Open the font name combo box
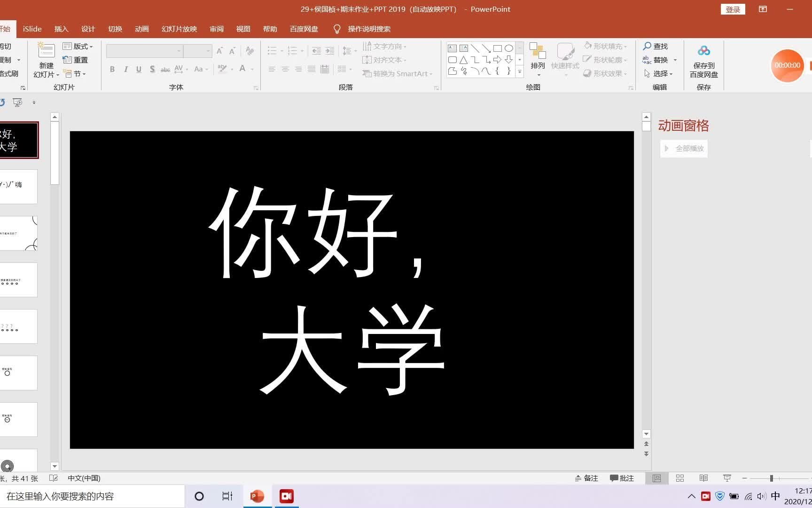812x508 pixels. [144, 51]
